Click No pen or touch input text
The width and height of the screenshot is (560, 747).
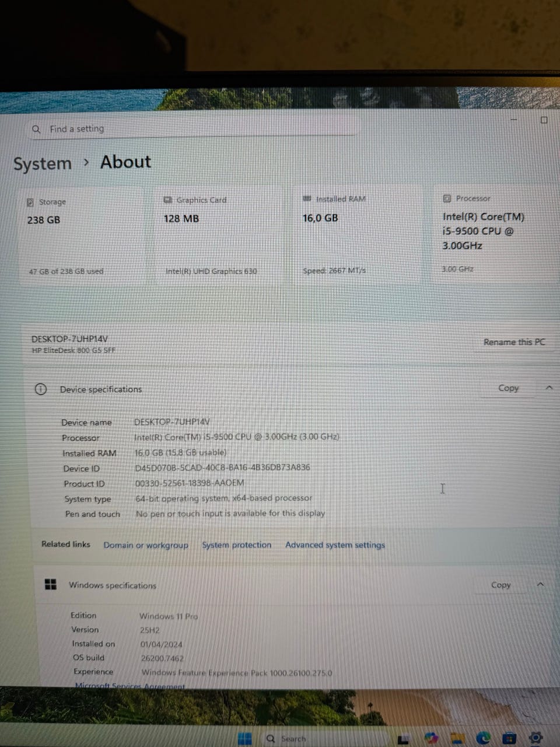(x=230, y=514)
